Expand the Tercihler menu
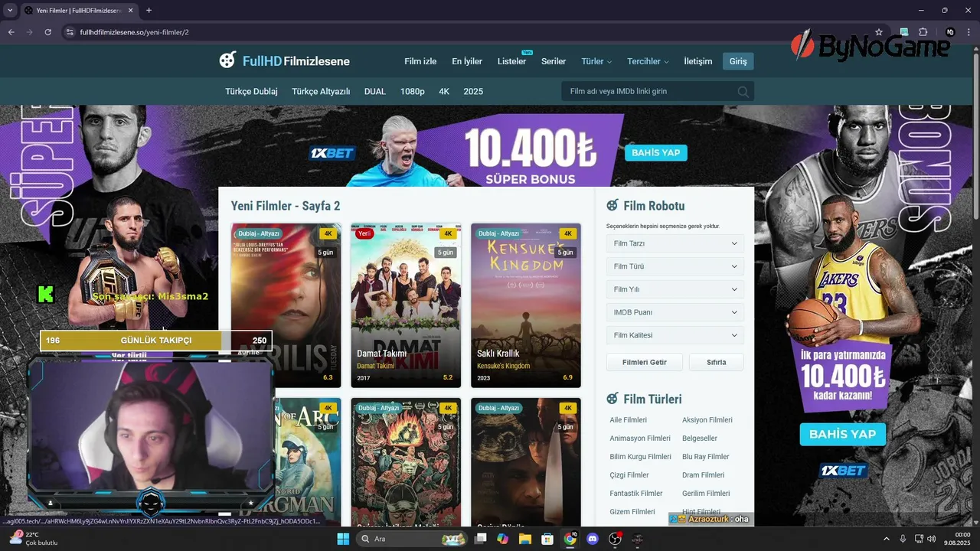Viewport: 980px width, 551px height. pyautogui.click(x=648, y=61)
